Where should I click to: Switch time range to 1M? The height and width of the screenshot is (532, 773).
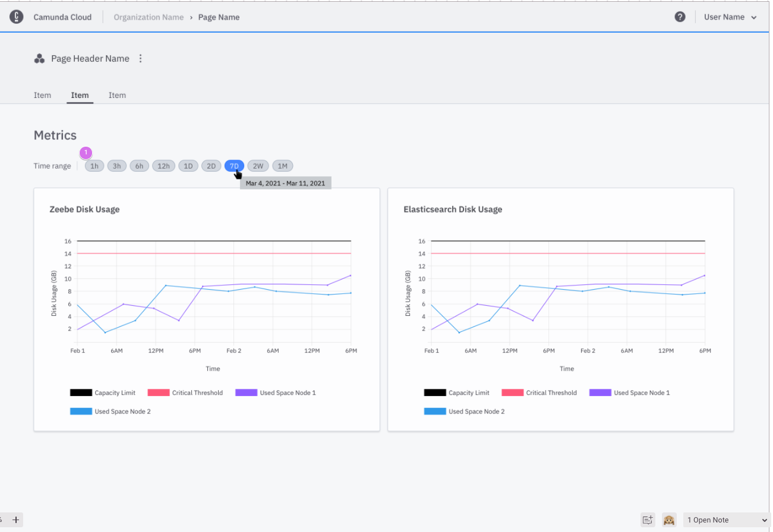click(x=282, y=166)
